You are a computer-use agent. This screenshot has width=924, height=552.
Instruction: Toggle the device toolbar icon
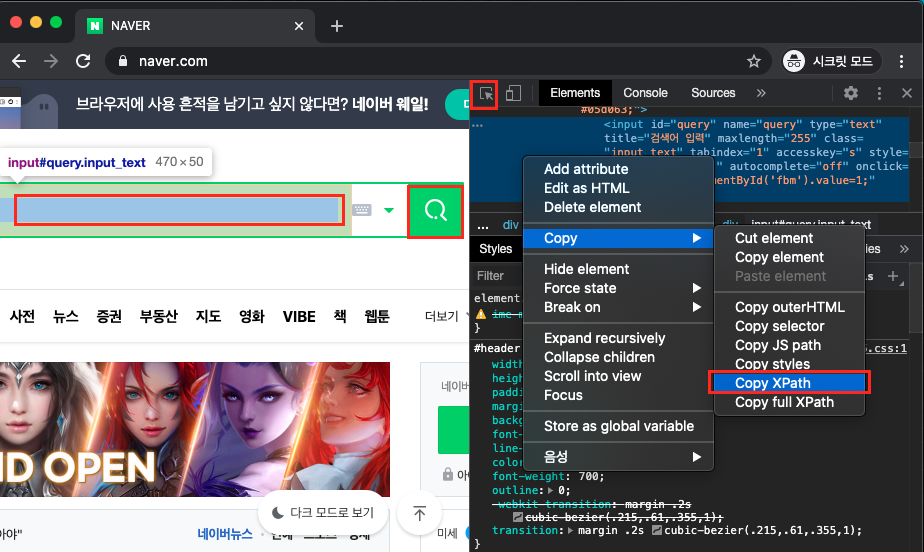tap(513, 93)
